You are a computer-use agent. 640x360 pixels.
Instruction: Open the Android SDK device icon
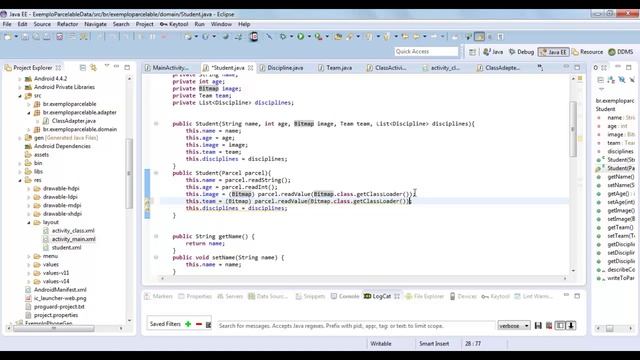click(x=253, y=37)
